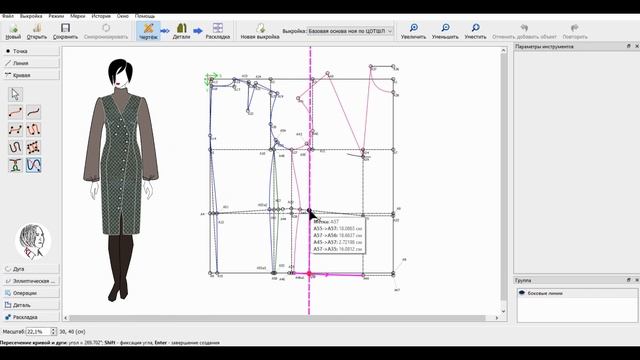Expand the Эллиптическая tools section
The width and height of the screenshot is (640, 360).
31,281
